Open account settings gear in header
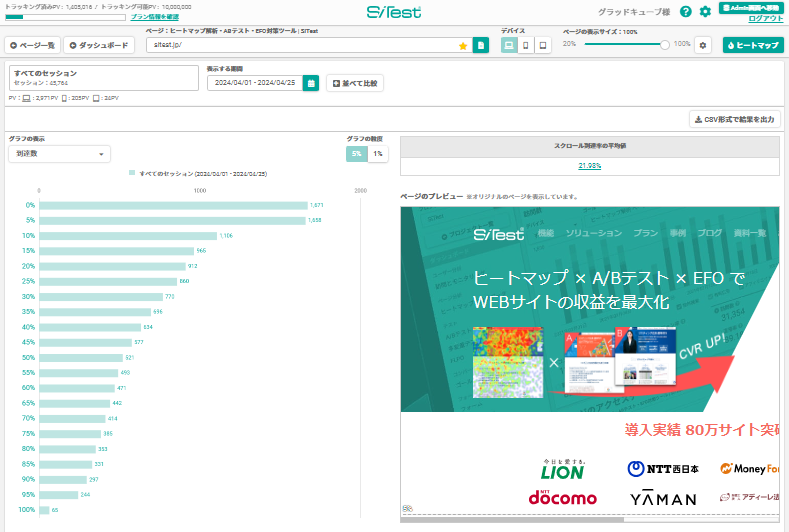This screenshot has width=789, height=532. [x=705, y=12]
